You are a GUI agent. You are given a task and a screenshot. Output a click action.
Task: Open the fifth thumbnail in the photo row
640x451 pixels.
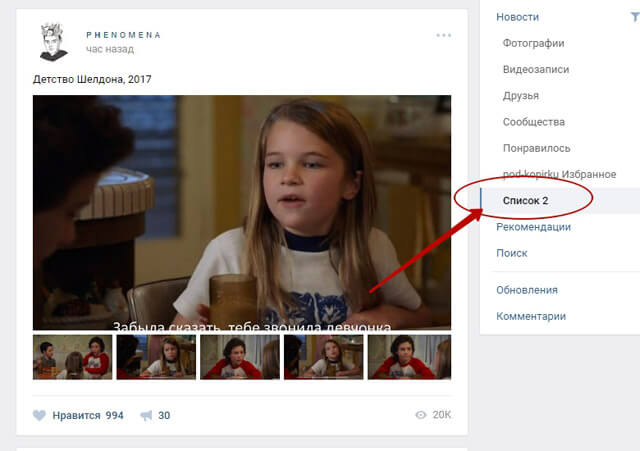point(409,357)
